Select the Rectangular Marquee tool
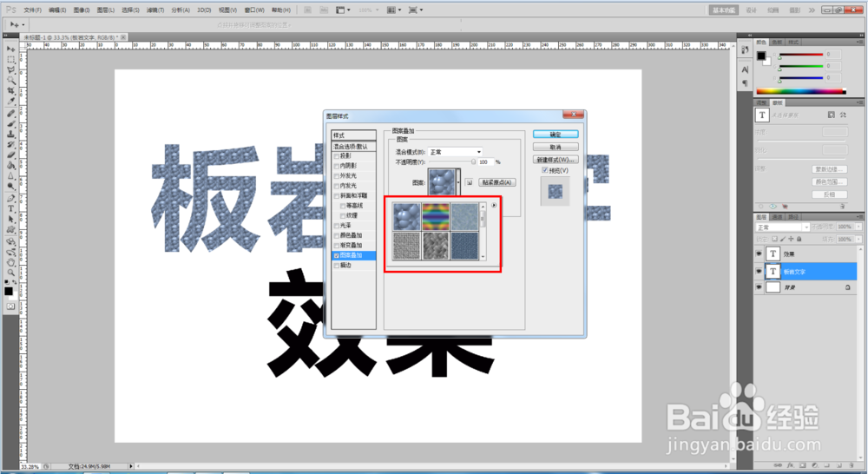 pos(10,59)
